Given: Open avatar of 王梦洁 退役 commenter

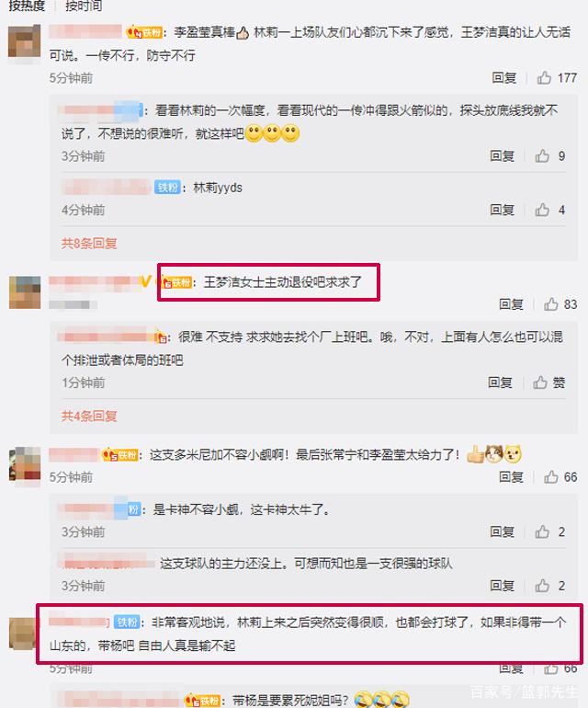Looking at the screenshot, I should (x=25, y=292).
